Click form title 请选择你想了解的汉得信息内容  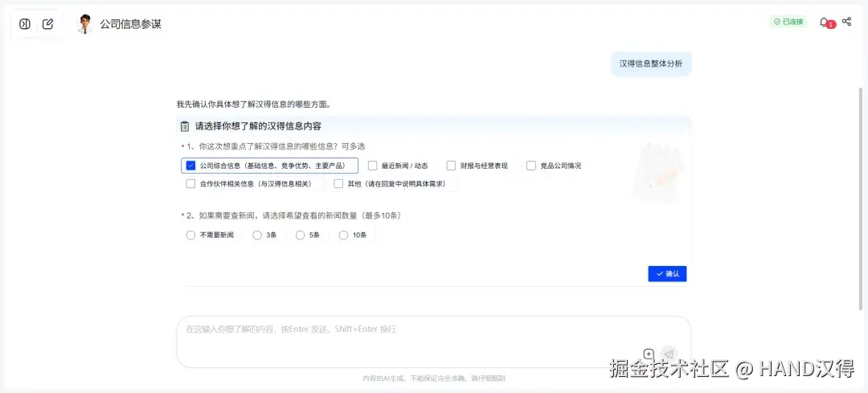[259, 126]
